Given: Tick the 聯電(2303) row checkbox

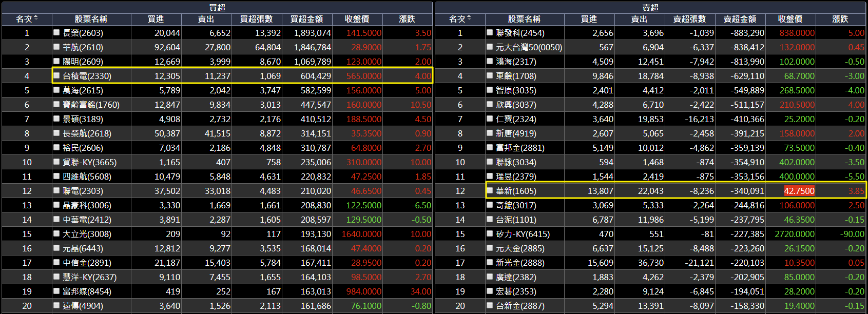Looking at the screenshot, I should pyautogui.click(x=56, y=190).
